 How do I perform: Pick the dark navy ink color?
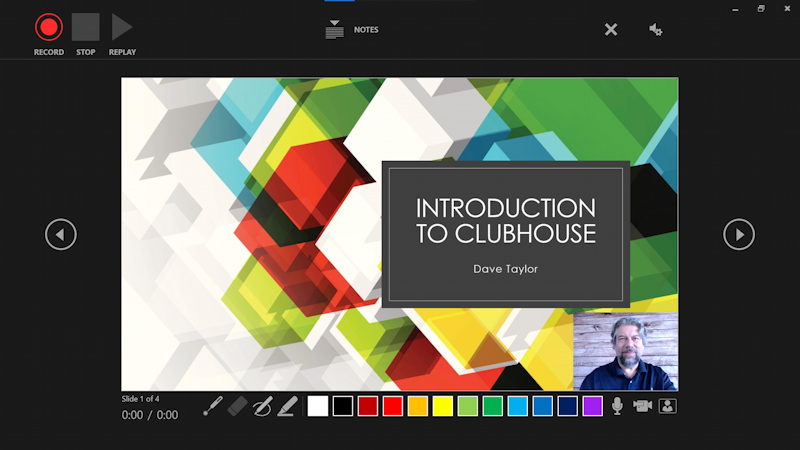pos(567,406)
